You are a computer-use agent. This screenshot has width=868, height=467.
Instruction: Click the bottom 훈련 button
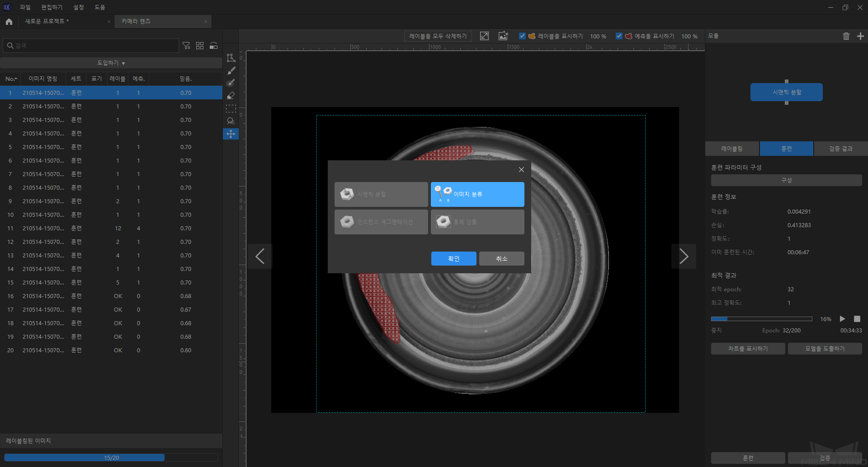click(748, 458)
